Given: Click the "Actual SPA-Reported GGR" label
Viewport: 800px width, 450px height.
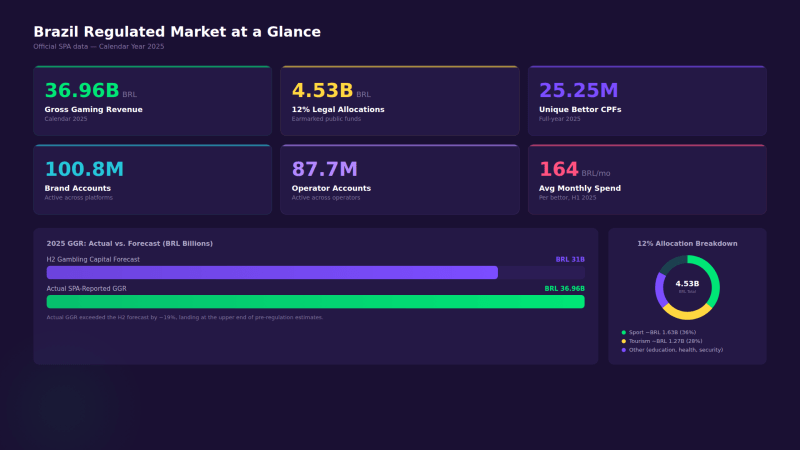Looking at the screenshot, I should point(86,288).
